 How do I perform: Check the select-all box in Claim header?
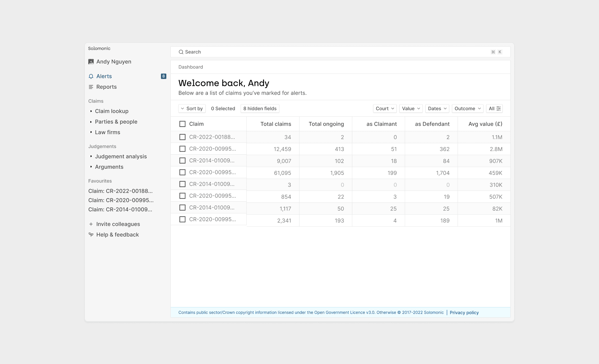coord(182,124)
